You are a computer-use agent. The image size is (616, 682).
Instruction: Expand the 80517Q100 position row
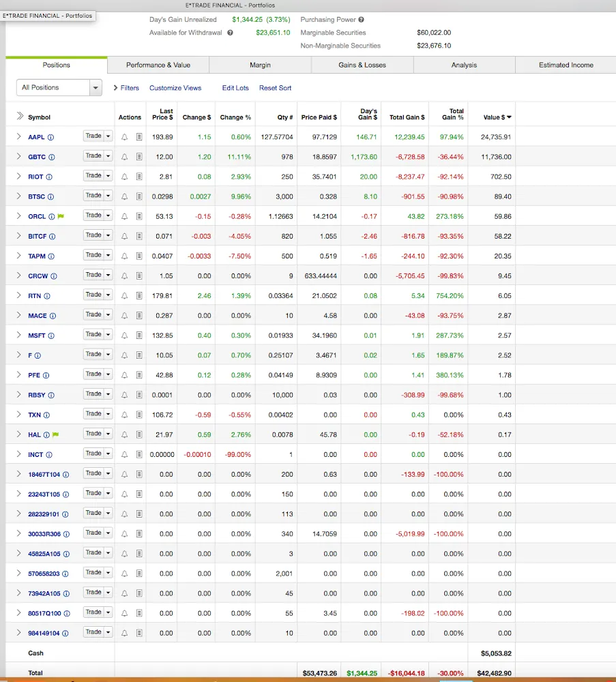[18, 612]
